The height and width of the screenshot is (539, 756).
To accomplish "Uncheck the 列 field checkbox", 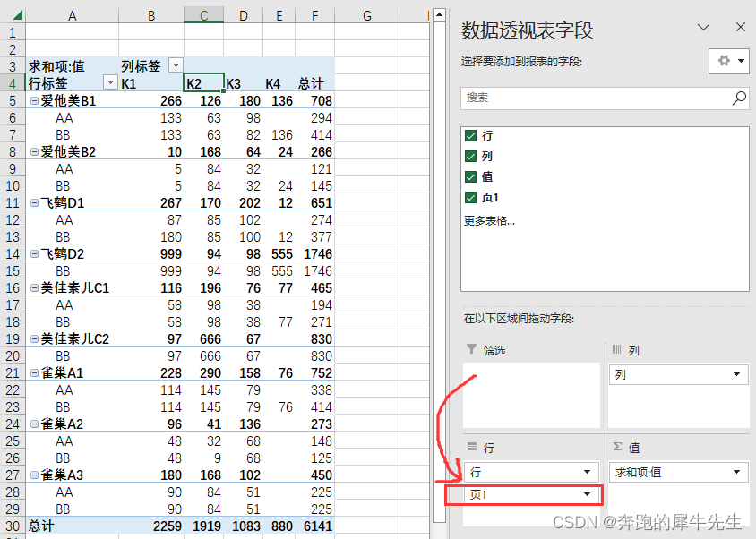I will pyautogui.click(x=470, y=156).
